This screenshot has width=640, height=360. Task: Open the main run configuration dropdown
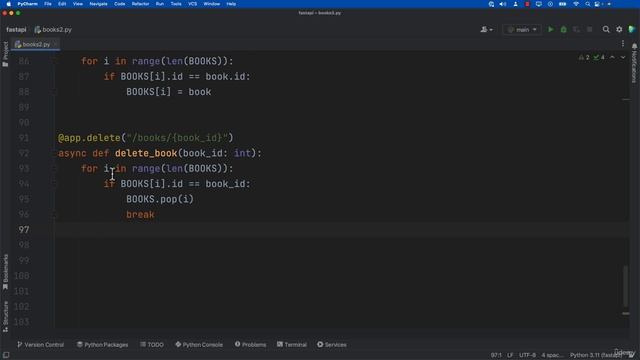click(x=522, y=29)
